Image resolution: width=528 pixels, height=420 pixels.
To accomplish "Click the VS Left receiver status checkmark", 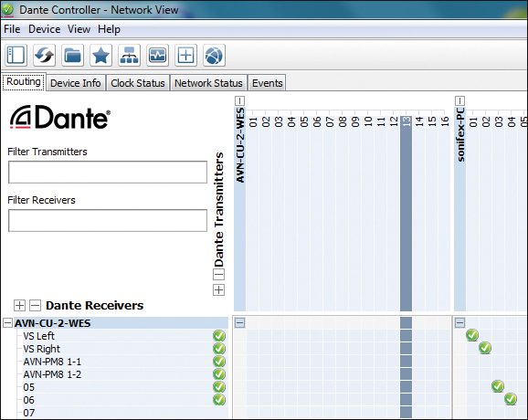I will coord(219,336).
